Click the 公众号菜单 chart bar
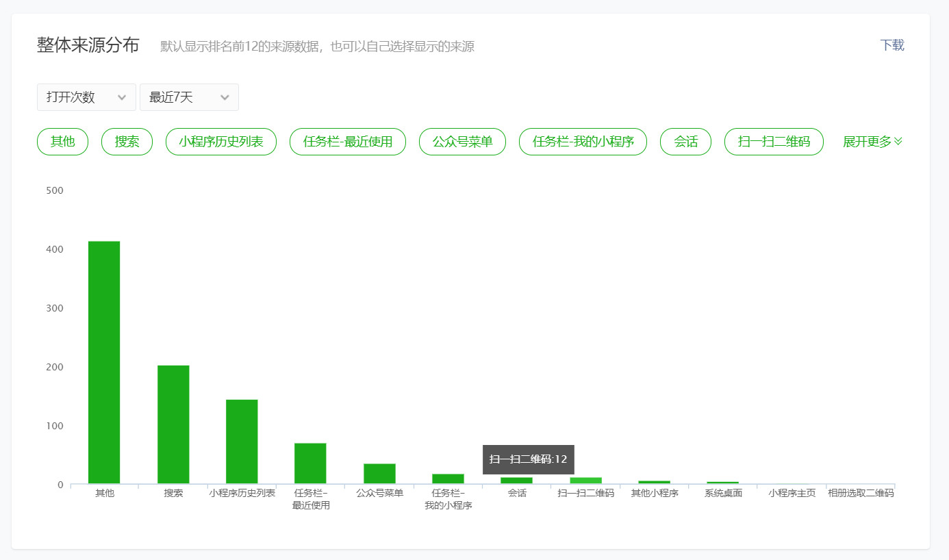Image resolution: width=949 pixels, height=560 pixels. (379, 474)
